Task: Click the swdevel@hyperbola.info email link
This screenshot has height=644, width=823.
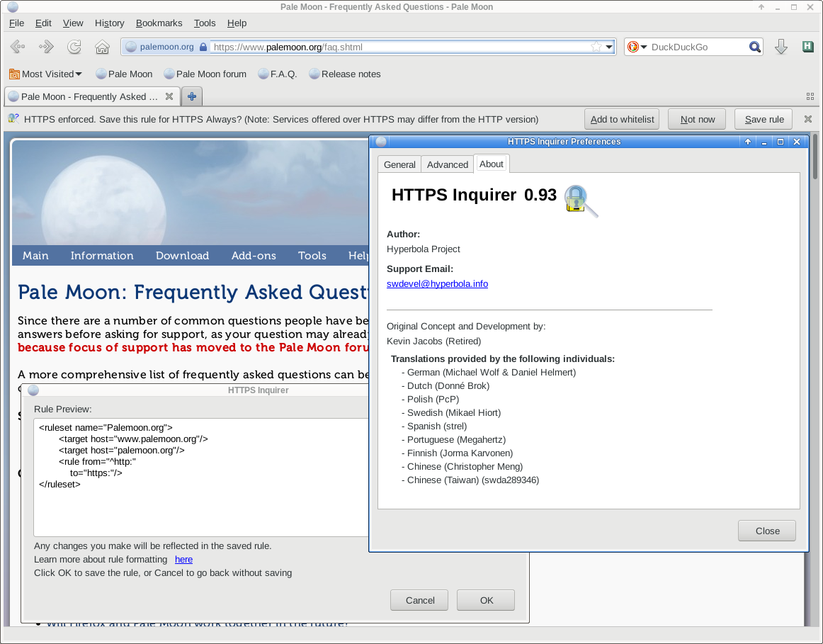Action: click(x=437, y=284)
